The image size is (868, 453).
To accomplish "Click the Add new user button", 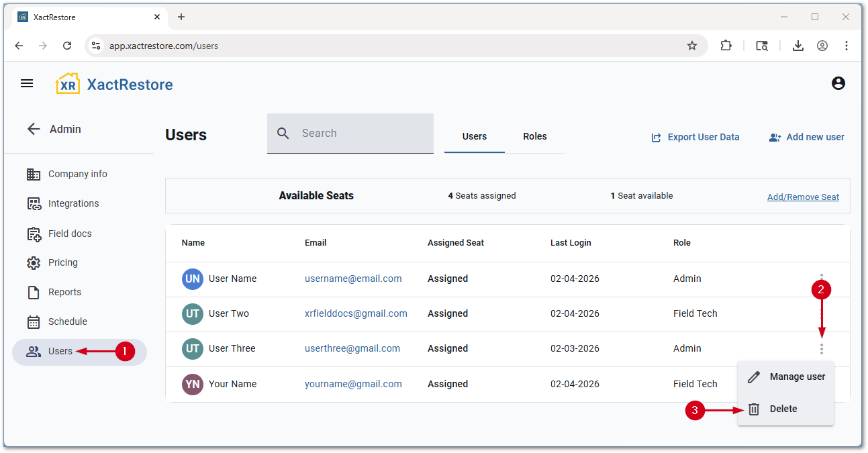I will [x=807, y=137].
